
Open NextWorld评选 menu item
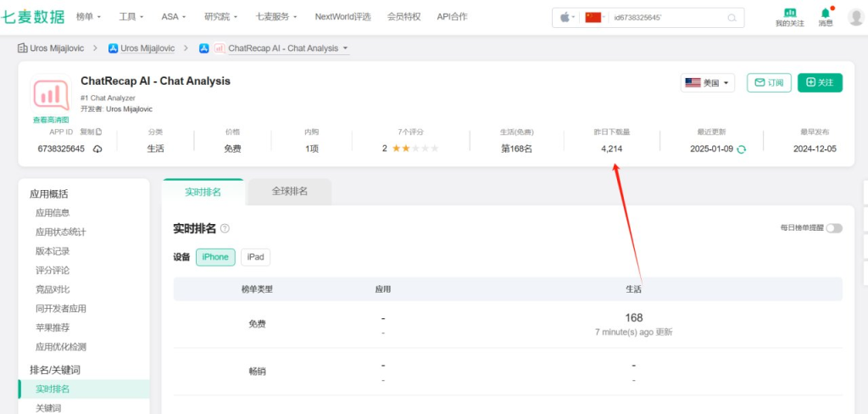342,17
